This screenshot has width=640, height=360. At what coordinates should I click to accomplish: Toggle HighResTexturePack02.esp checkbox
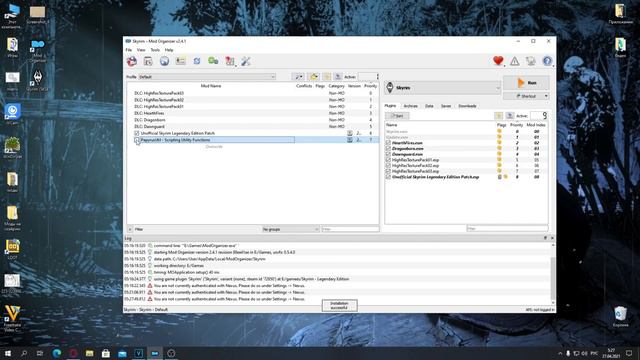(388, 166)
